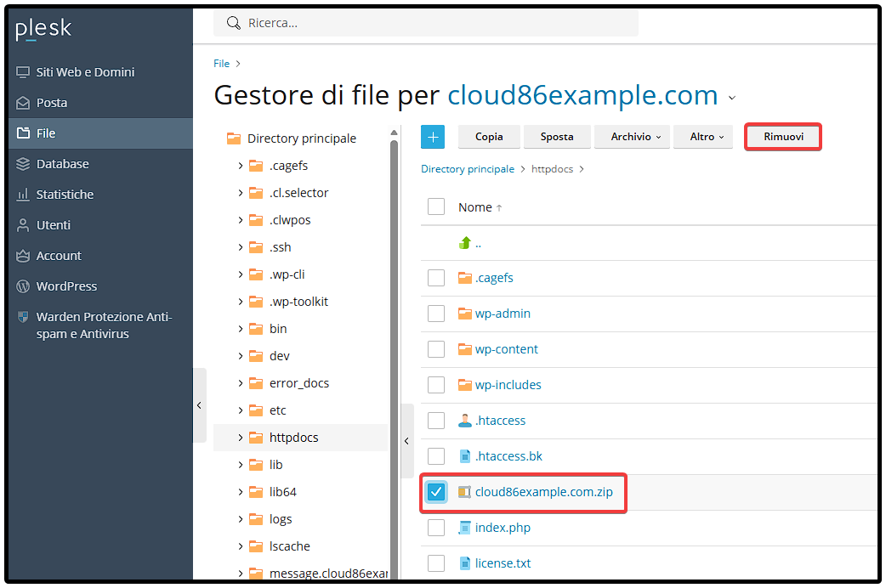This screenshot has width=886, height=588.
Task: Open the Directory principale breadcrumb link
Action: [x=468, y=169]
